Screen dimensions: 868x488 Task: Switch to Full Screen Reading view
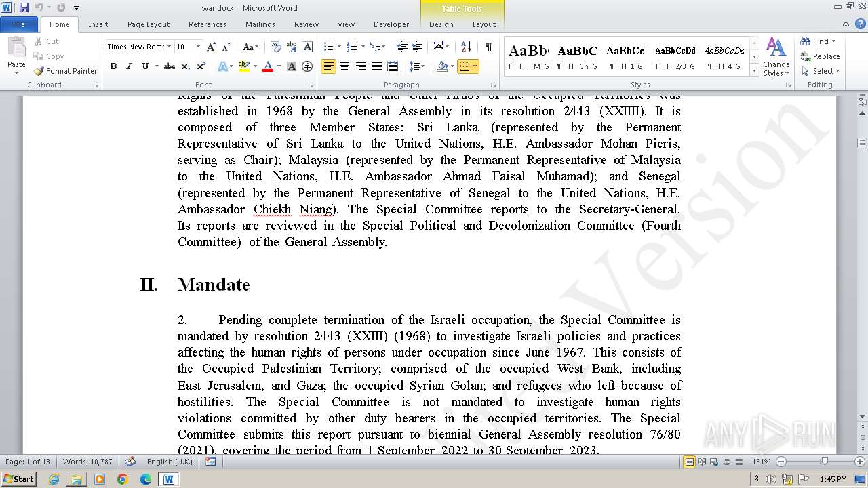coord(703,462)
